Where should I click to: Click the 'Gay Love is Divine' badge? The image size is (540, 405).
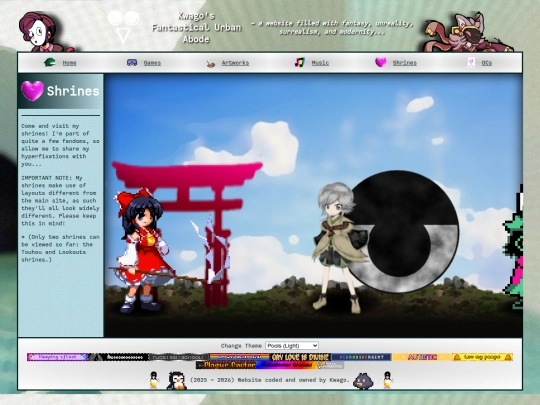(300, 357)
